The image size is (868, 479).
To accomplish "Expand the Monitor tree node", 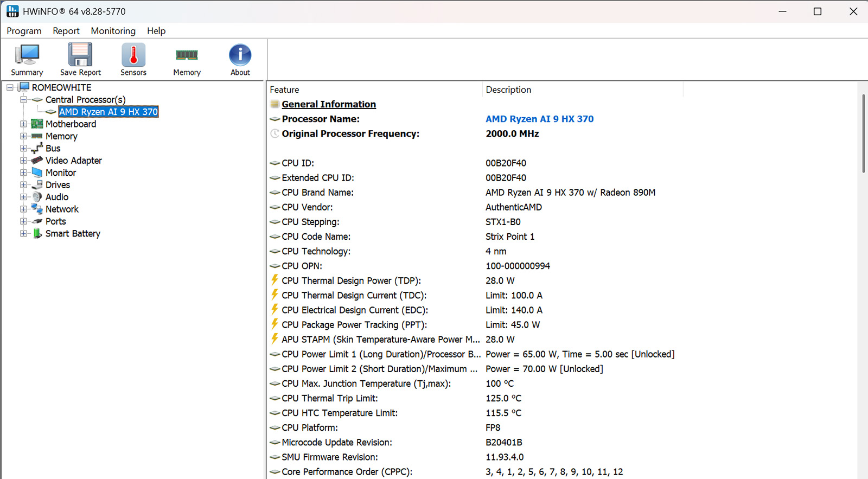I will click(23, 173).
